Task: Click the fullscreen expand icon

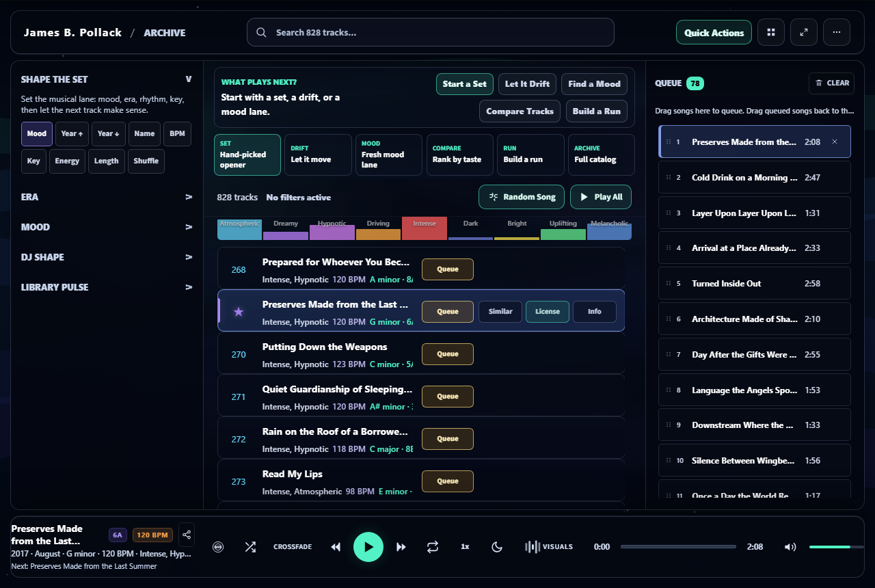Action: click(804, 32)
